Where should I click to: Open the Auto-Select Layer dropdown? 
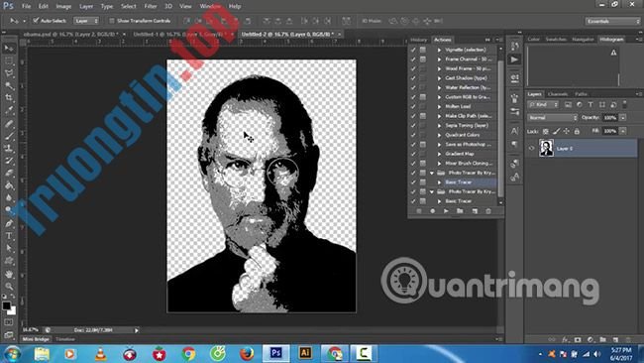86,21
